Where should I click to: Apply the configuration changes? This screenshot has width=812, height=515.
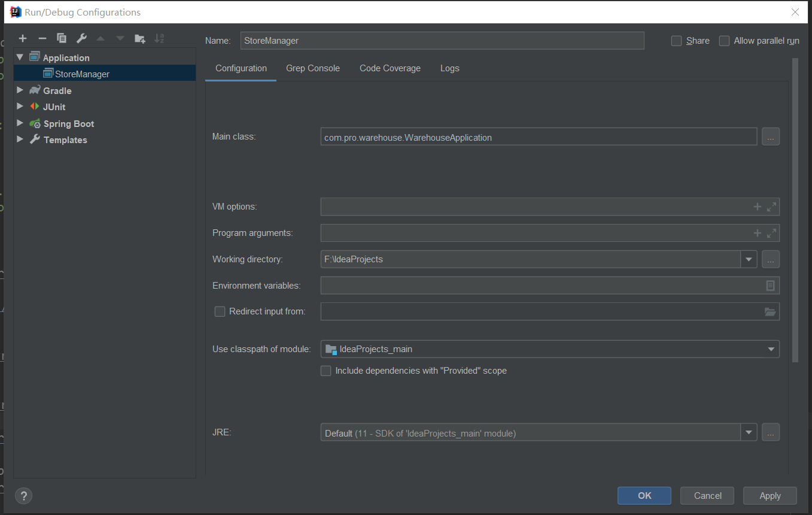(770, 495)
